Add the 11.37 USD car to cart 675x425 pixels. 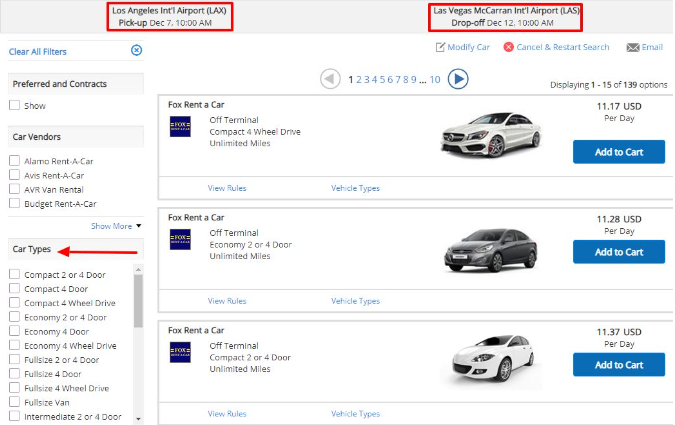619,364
